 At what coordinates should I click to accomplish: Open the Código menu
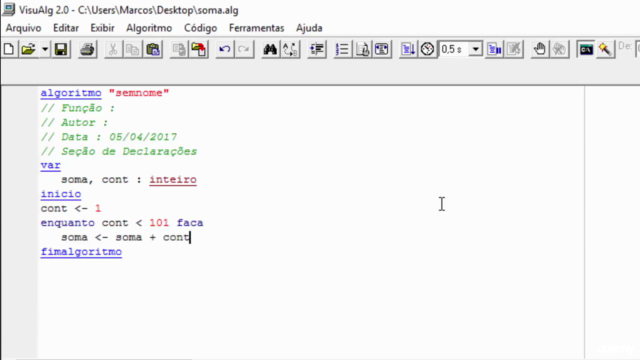pyautogui.click(x=200, y=28)
